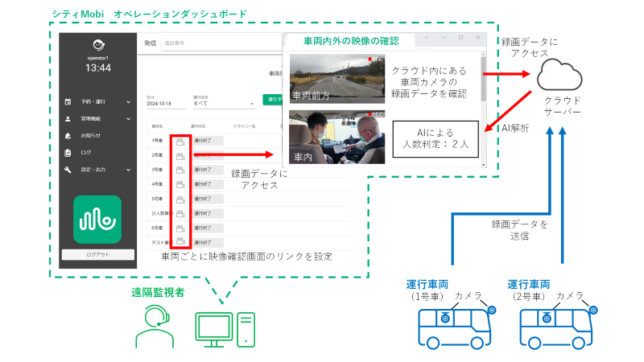Image resolution: width=644 pixels, height=362 pixels.
Task: Click the green Mobi logo in the sidebar
Action: (97, 220)
